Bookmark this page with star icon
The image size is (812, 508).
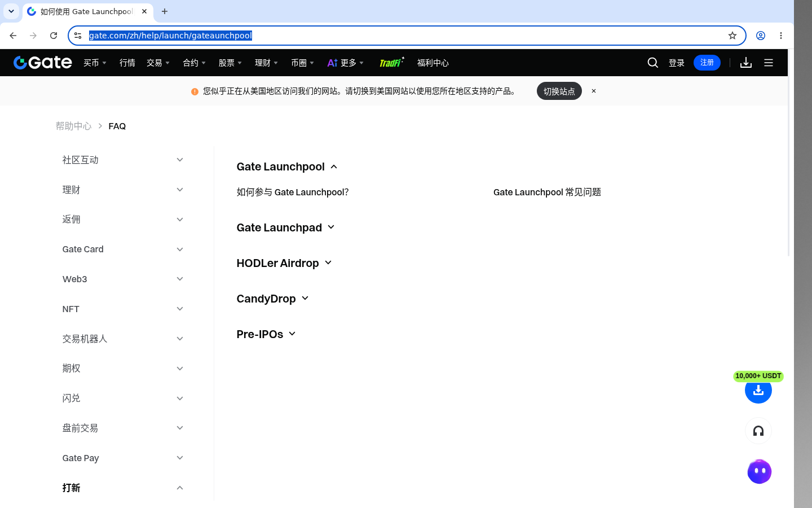pos(732,36)
